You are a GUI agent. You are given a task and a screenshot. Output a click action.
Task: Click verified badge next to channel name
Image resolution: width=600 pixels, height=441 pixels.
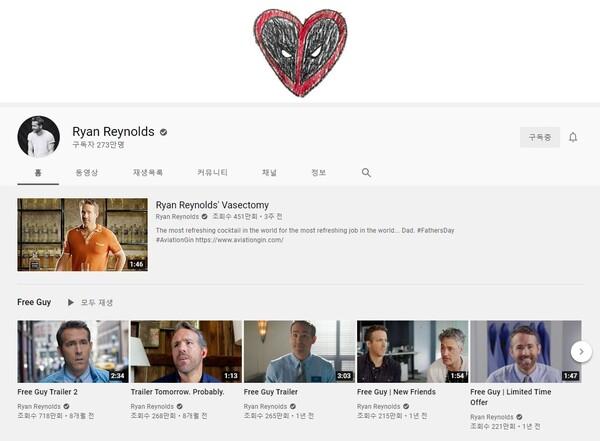click(x=163, y=132)
